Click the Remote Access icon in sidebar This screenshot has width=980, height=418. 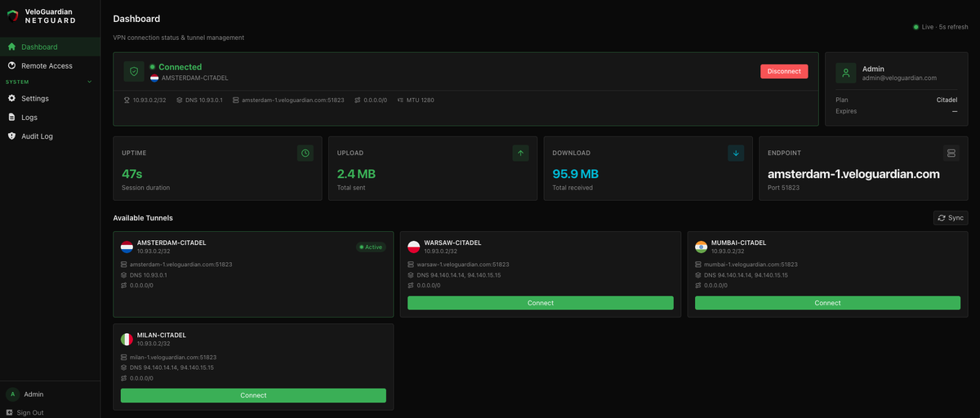(x=11, y=65)
